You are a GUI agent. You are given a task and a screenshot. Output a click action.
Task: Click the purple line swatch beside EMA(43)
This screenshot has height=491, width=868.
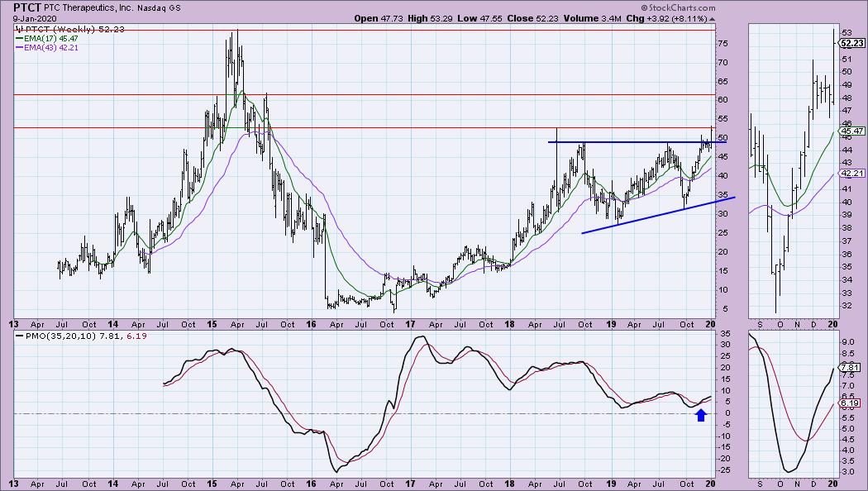pyautogui.click(x=19, y=48)
